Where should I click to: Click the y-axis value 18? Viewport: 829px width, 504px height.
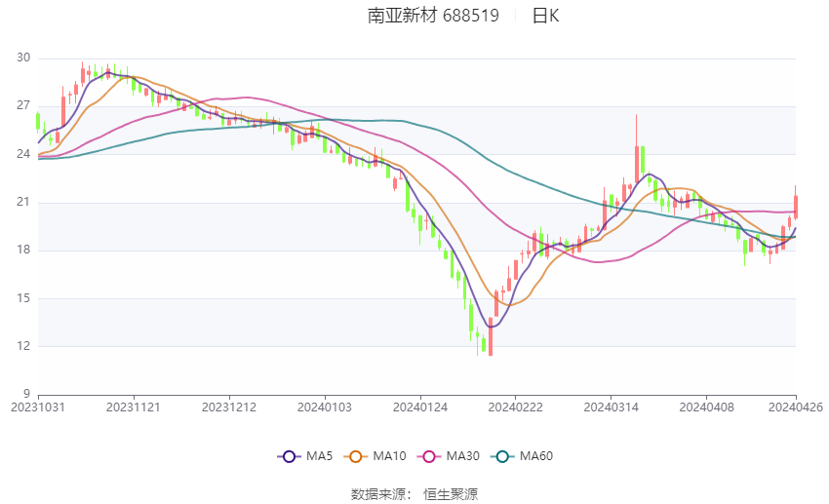23,250
